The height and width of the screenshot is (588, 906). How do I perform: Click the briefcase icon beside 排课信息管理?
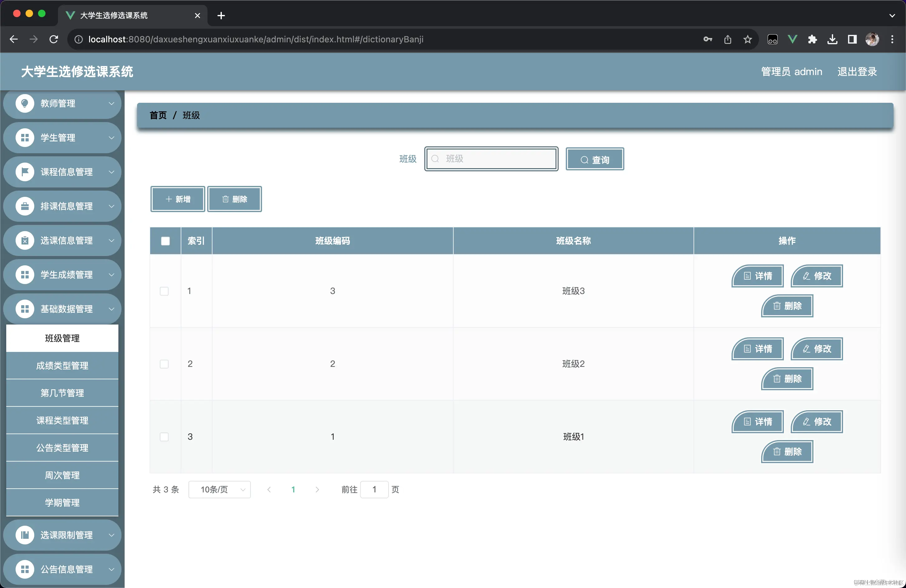25,206
